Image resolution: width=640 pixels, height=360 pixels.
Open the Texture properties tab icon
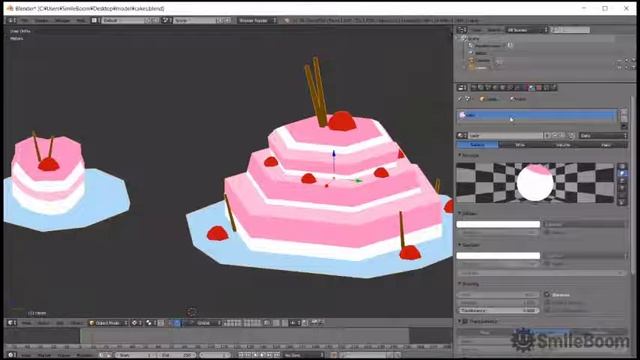click(539, 87)
